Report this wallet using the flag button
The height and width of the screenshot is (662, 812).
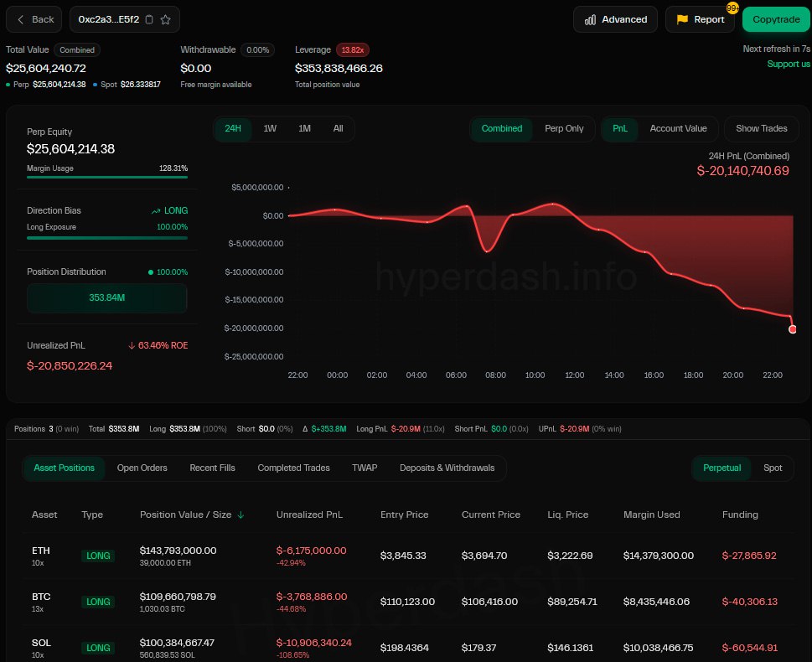(x=700, y=19)
